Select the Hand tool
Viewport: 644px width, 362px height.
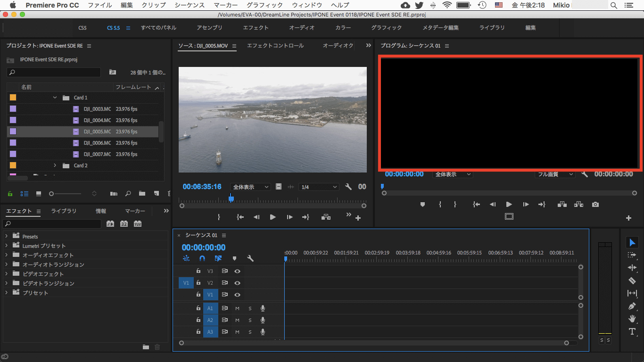click(632, 319)
